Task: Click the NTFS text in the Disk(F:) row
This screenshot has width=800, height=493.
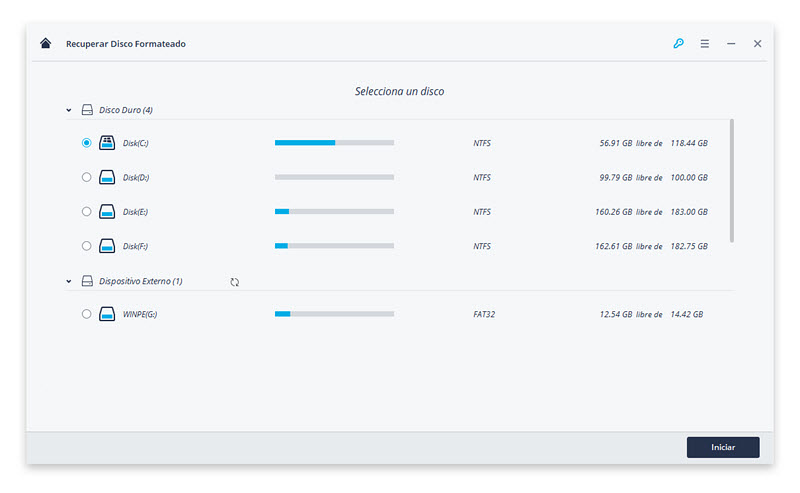Action: point(482,246)
